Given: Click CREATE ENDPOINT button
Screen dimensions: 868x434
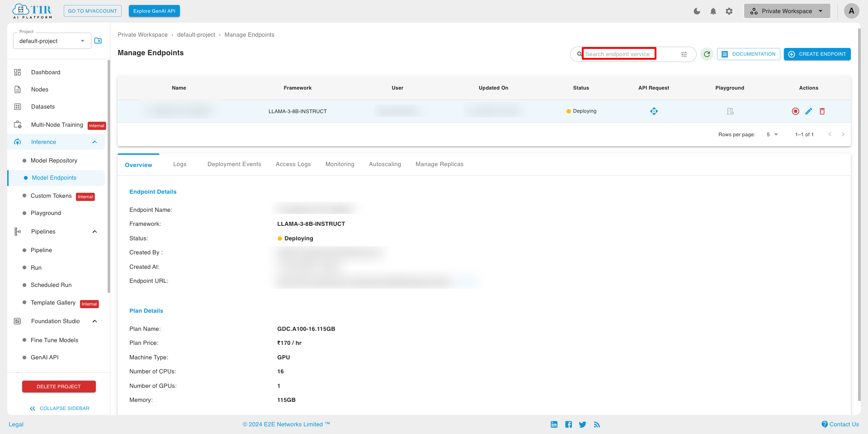Looking at the screenshot, I should coord(817,54).
